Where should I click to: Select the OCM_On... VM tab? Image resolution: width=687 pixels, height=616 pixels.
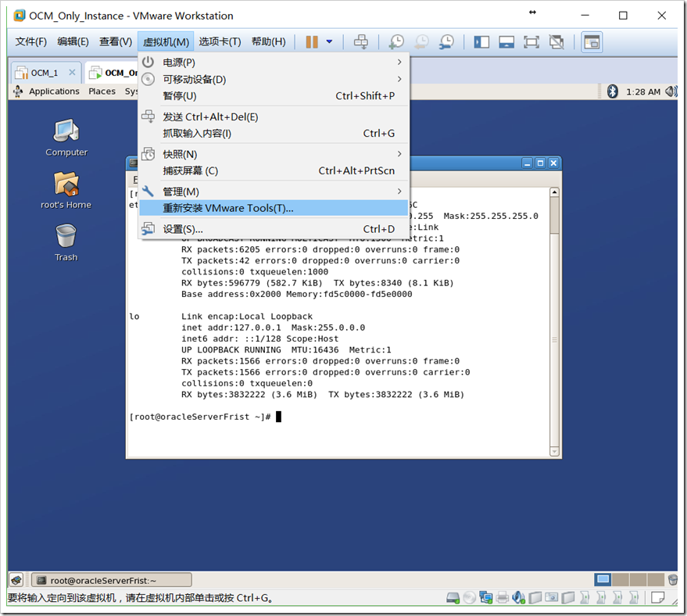click(x=113, y=73)
